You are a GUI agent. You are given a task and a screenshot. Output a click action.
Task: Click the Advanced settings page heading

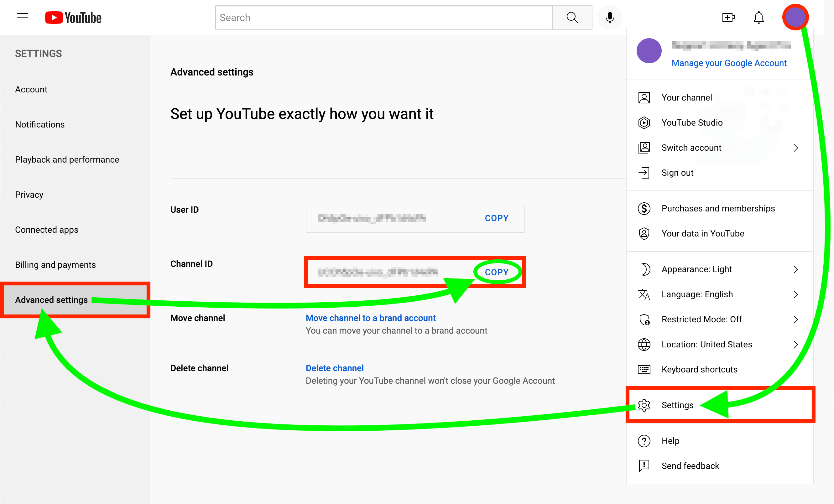click(x=211, y=72)
